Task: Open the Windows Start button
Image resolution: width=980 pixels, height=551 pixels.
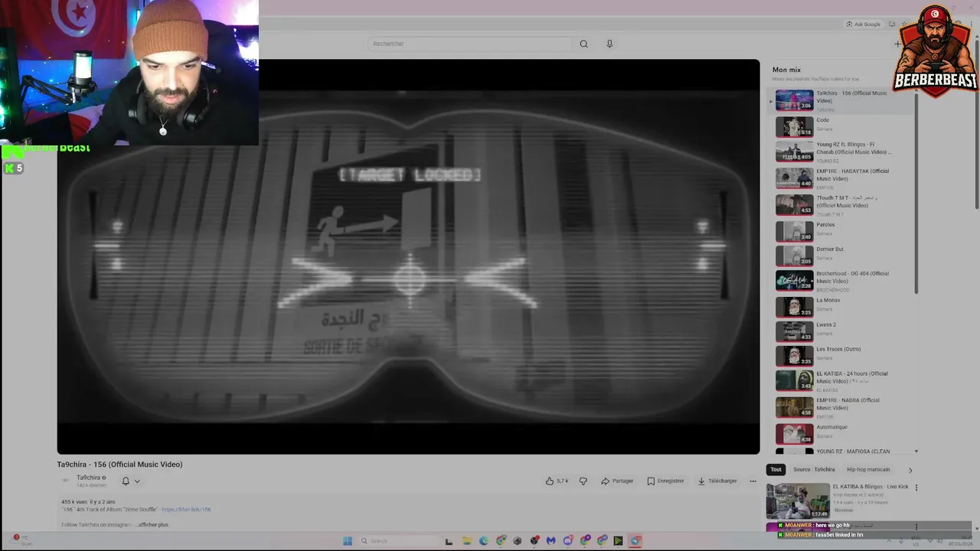Action: 348,541
